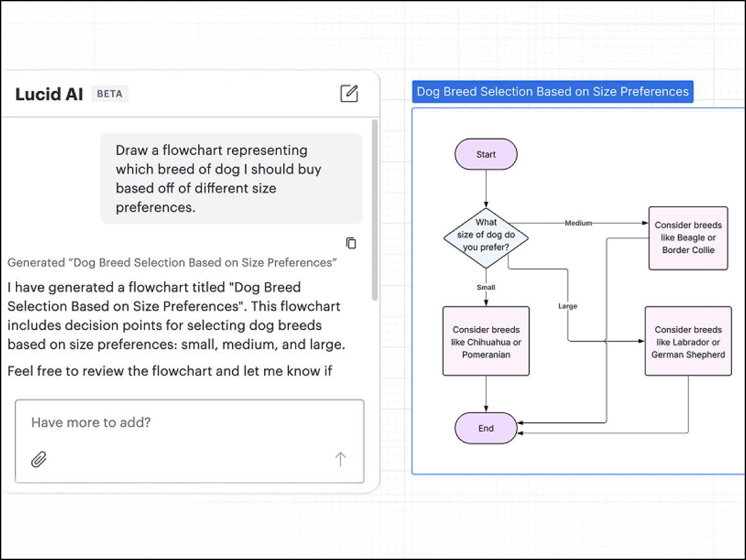Select the Labrador or German Shepherd box
Image resolution: width=746 pixels, height=560 pixels.
(688, 341)
